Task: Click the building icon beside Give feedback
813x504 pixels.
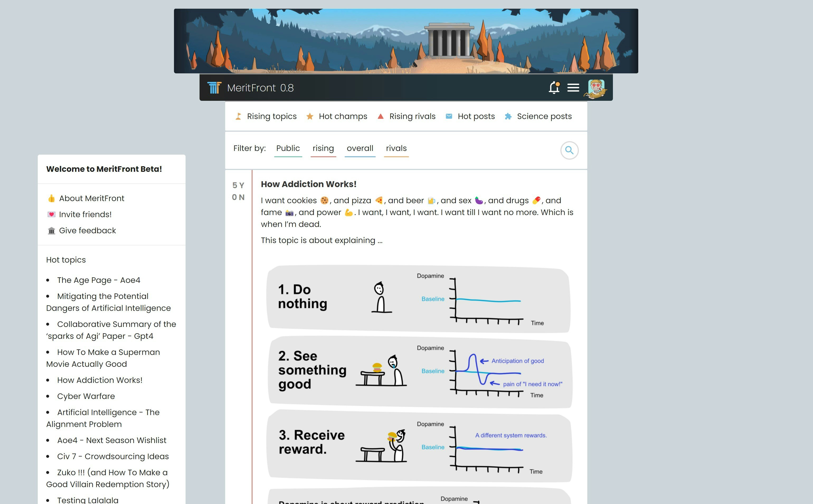Action: click(x=51, y=231)
